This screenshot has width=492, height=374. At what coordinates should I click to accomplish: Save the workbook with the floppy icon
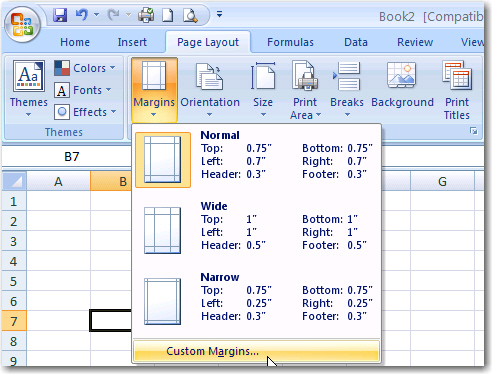60,15
